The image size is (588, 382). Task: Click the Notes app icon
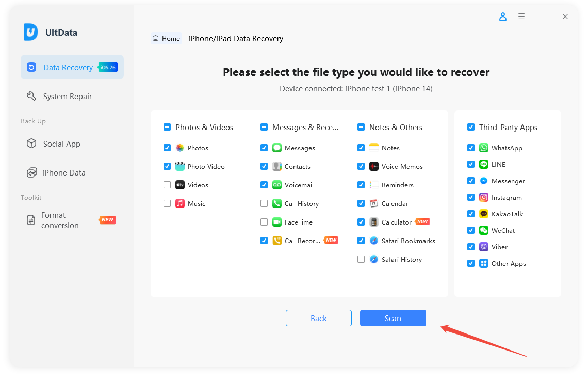coord(374,148)
